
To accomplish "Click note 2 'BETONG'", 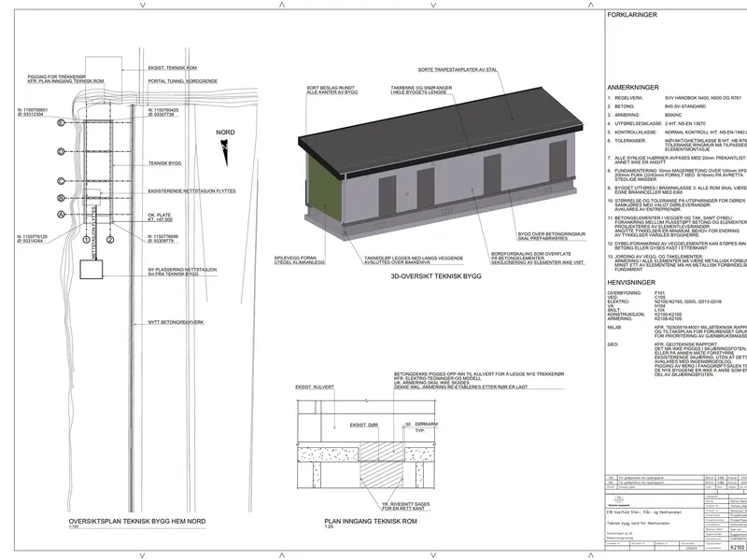I will pos(656,106).
